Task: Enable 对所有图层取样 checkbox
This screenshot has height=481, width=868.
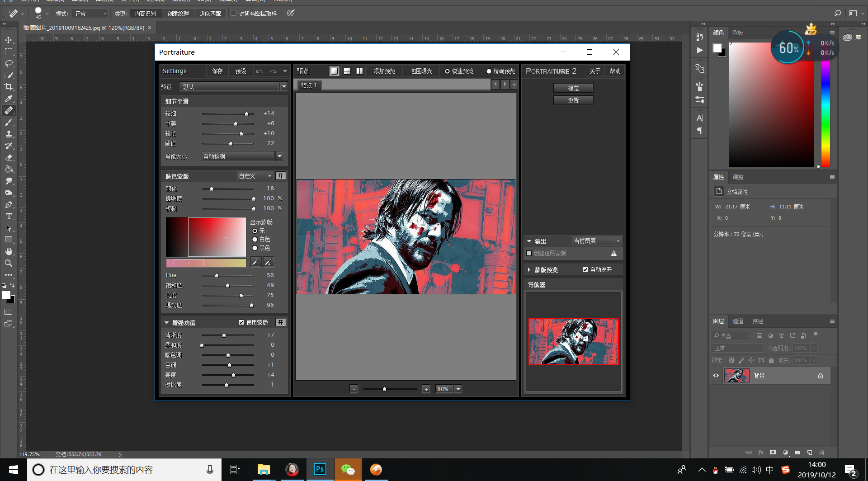Action: coord(234,13)
